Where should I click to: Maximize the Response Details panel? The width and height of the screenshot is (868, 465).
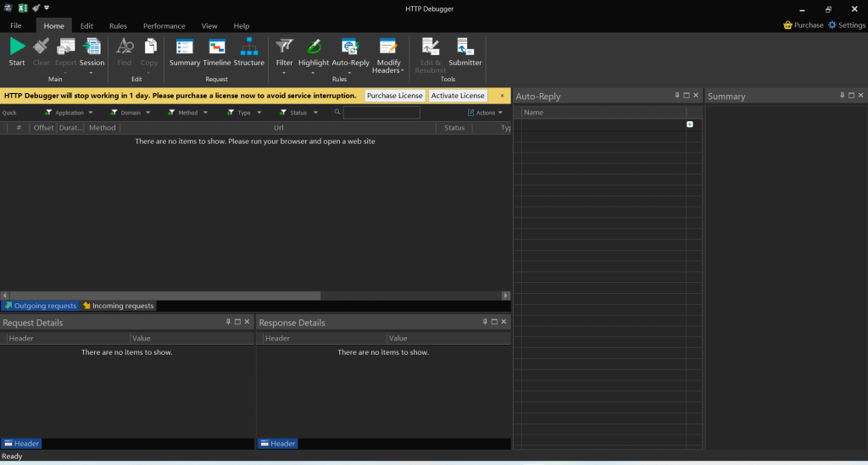point(494,322)
